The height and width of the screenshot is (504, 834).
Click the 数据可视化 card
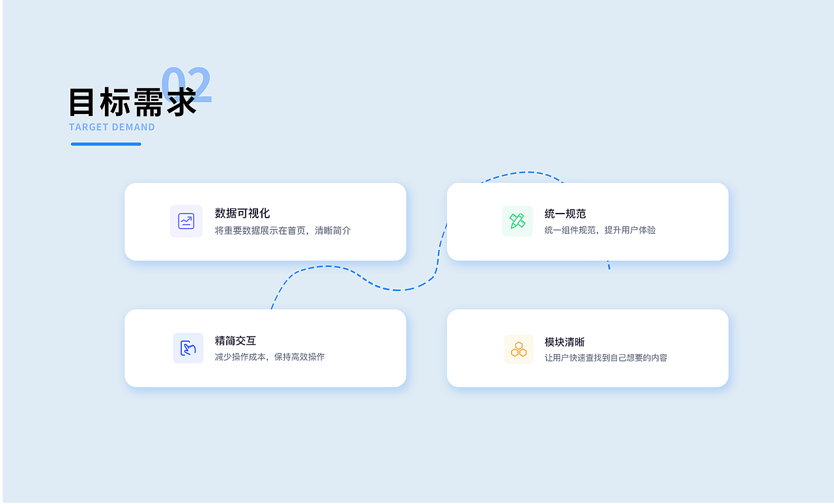click(x=265, y=221)
